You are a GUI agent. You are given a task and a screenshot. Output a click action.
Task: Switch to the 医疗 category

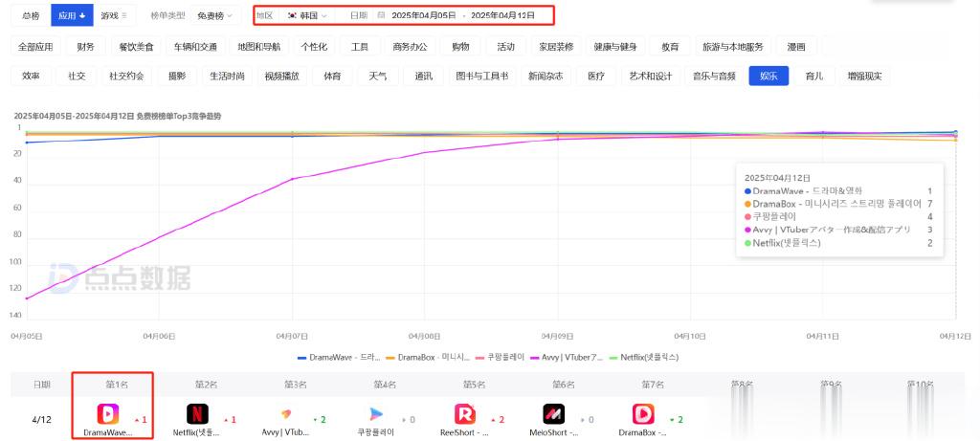[x=595, y=77]
